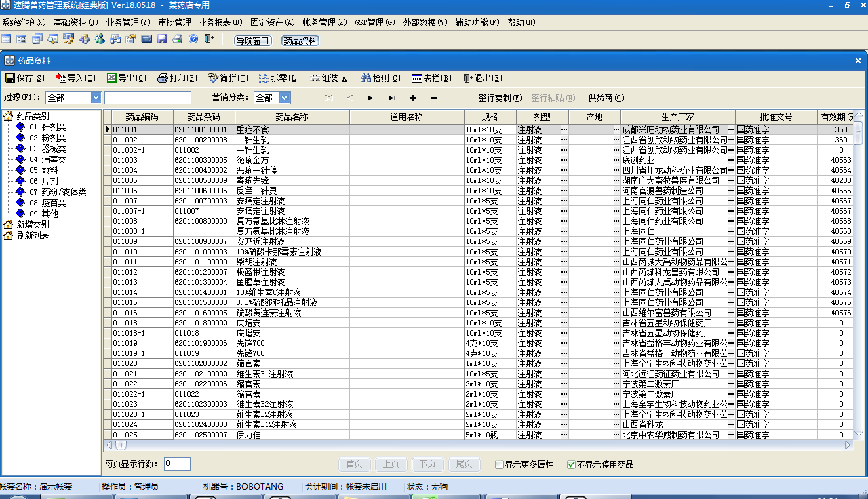This screenshot has height=499, width=868.
Task: Open 产地 ellipsis lookup in row 011001
Action: (x=616, y=129)
